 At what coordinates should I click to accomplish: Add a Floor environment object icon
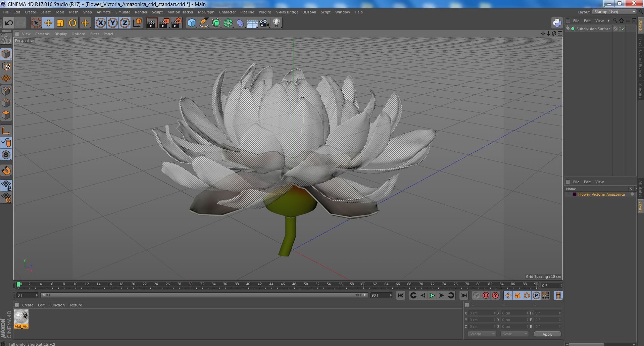coord(252,23)
